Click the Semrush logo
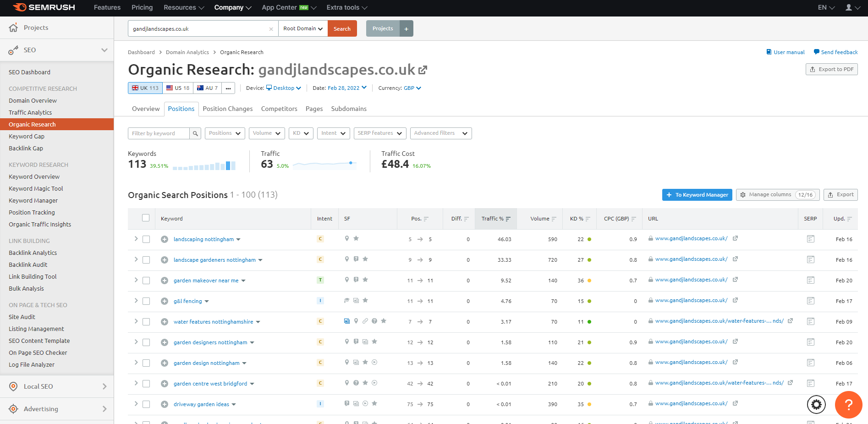Screen dimensions: 868x424 (44, 7)
